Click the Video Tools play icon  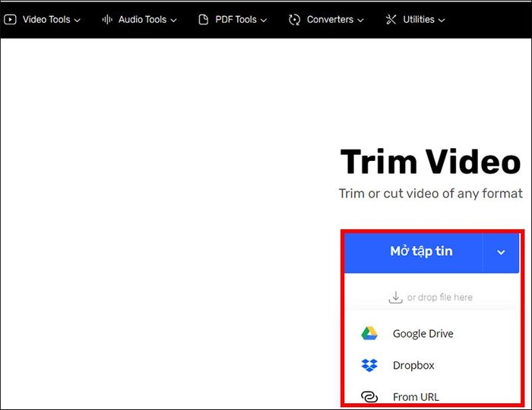tap(10, 20)
